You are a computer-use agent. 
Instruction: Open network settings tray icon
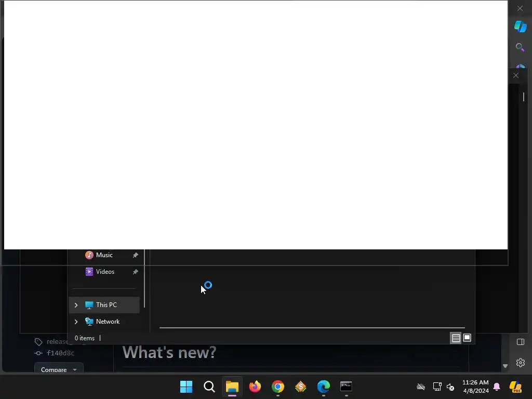[x=437, y=387]
